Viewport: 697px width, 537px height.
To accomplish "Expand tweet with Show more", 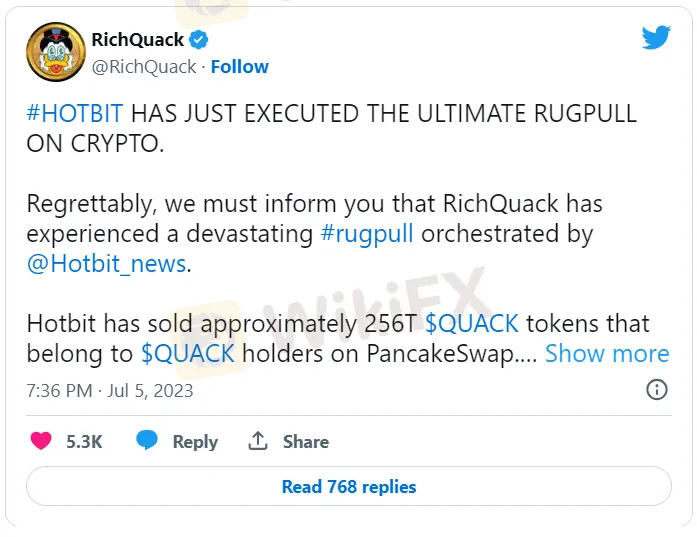I will (x=607, y=353).
